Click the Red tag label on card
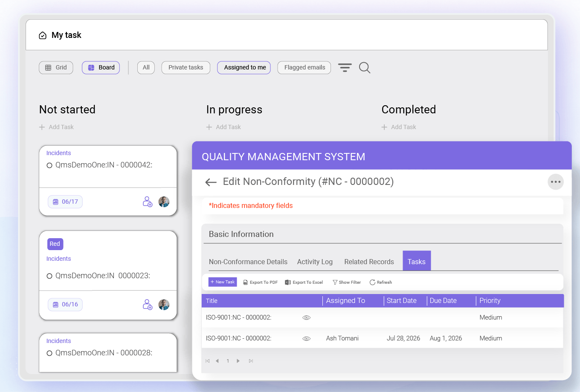This screenshot has height=392, width=580. 55,244
